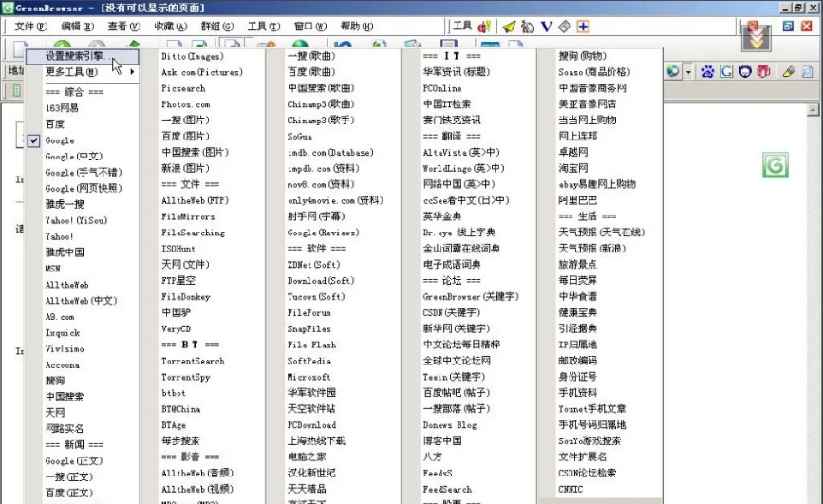Screen dimensions: 823x504
Task: Click the blue round face search icon
Action: [745, 71]
